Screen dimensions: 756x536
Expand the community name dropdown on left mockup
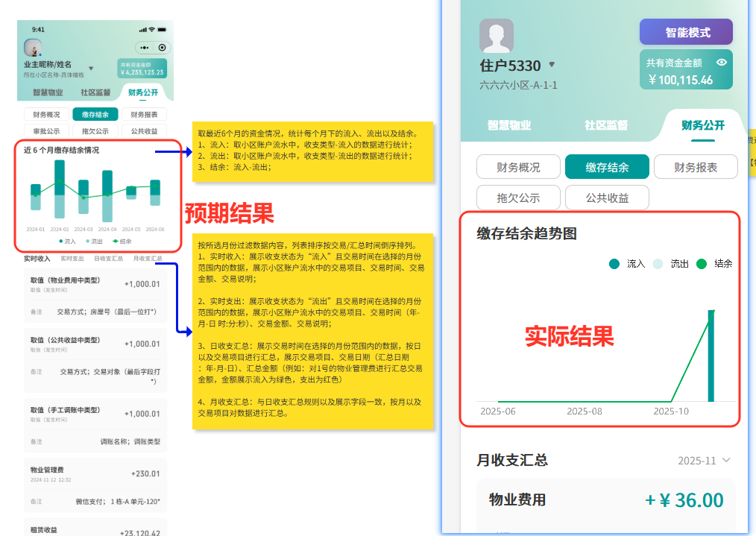[x=91, y=69]
